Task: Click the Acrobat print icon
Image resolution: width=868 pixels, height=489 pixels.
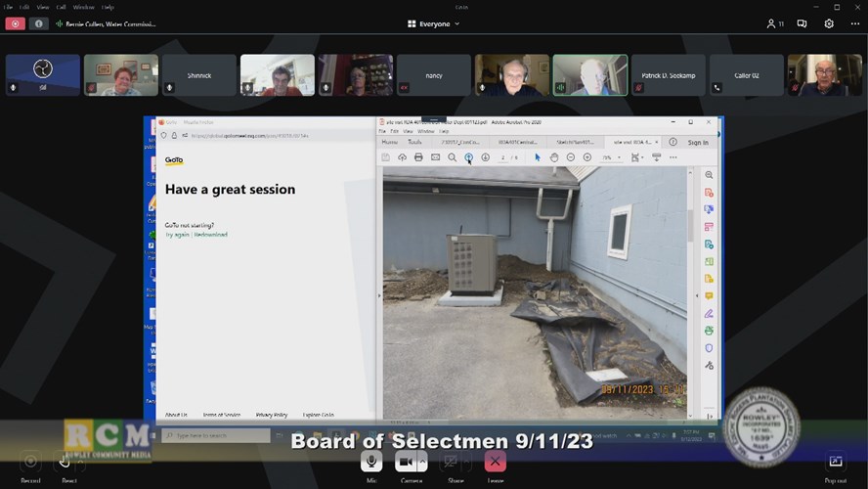Action: tap(418, 157)
